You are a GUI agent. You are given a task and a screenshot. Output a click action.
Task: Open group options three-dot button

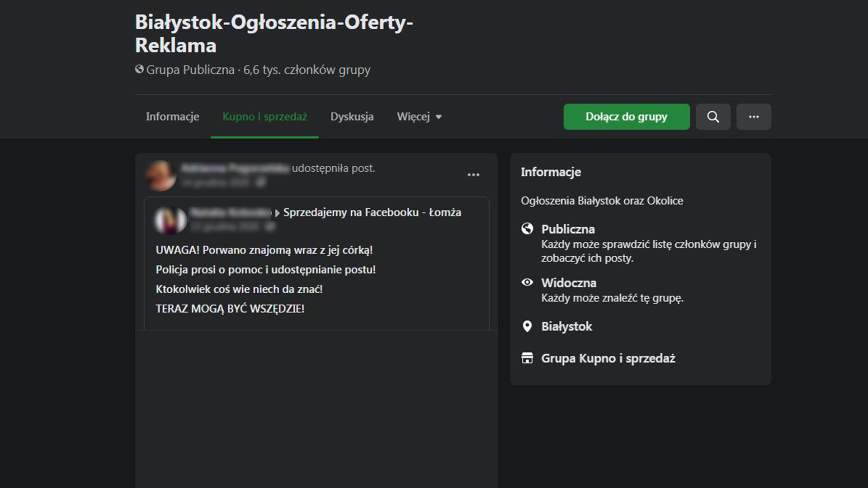click(x=754, y=117)
